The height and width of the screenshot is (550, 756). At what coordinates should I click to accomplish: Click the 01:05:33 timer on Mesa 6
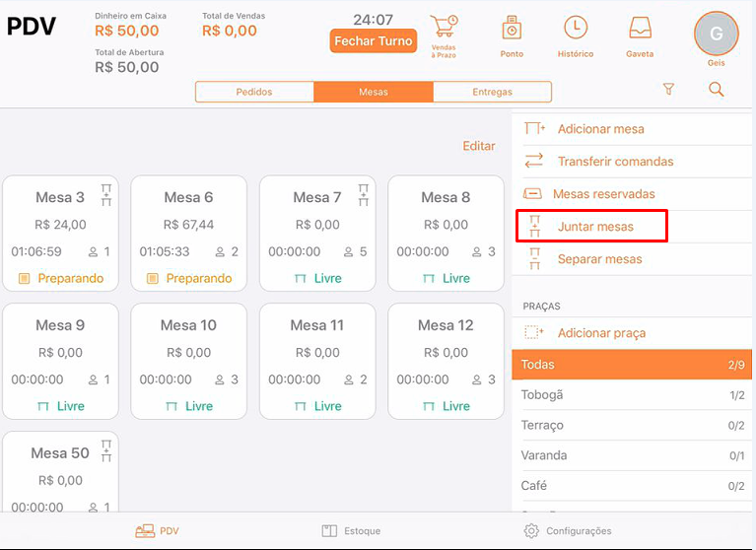(165, 251)
